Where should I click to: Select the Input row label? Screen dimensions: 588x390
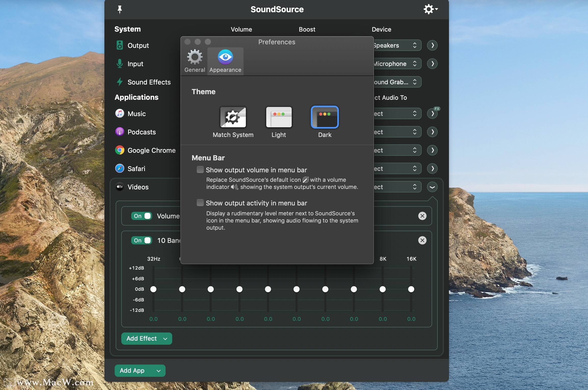(x=135, y=64)
